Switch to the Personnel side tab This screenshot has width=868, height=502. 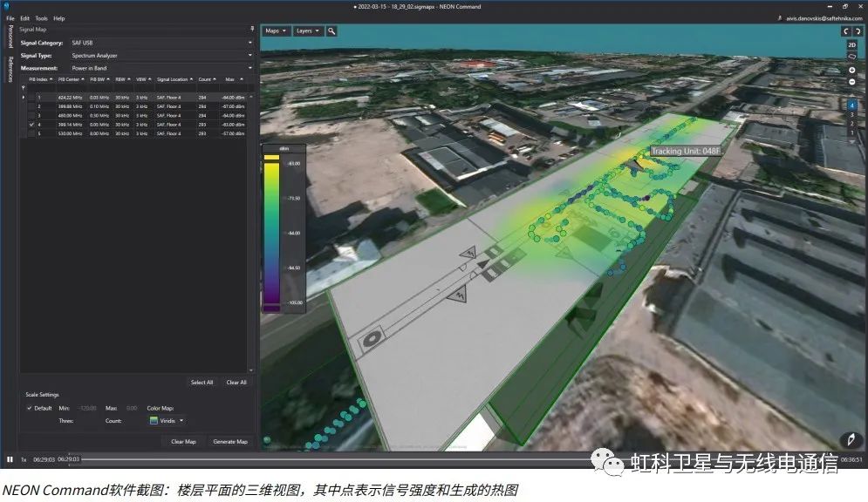click(x=10, y=37)
